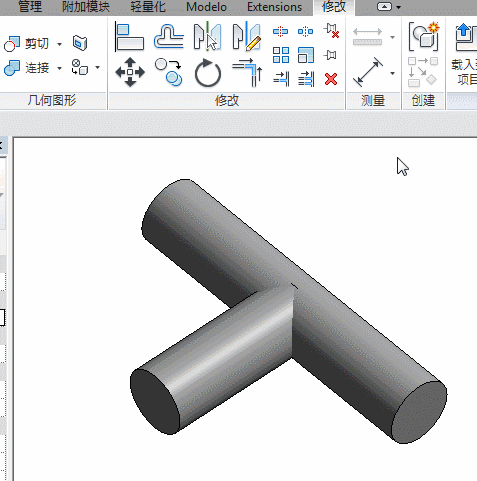Open the Extensions ribbon tab
The image size is (477, 481).
coord(275,6)
